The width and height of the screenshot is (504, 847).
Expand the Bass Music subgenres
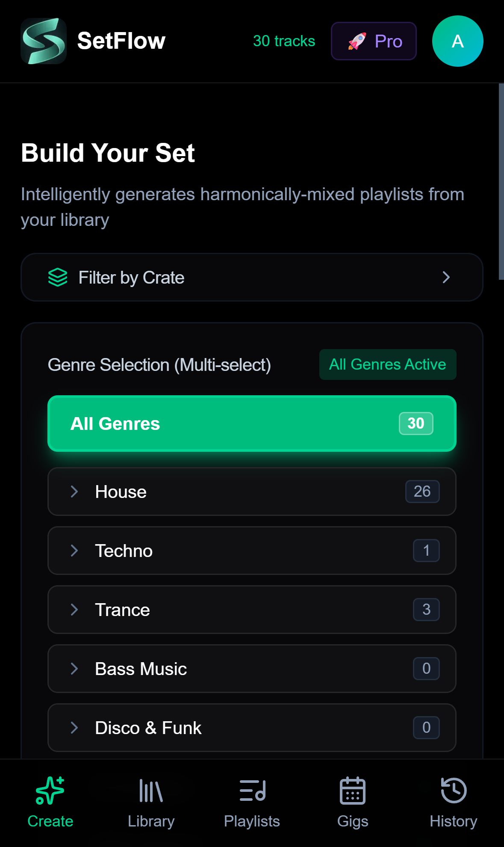[75, 669]
